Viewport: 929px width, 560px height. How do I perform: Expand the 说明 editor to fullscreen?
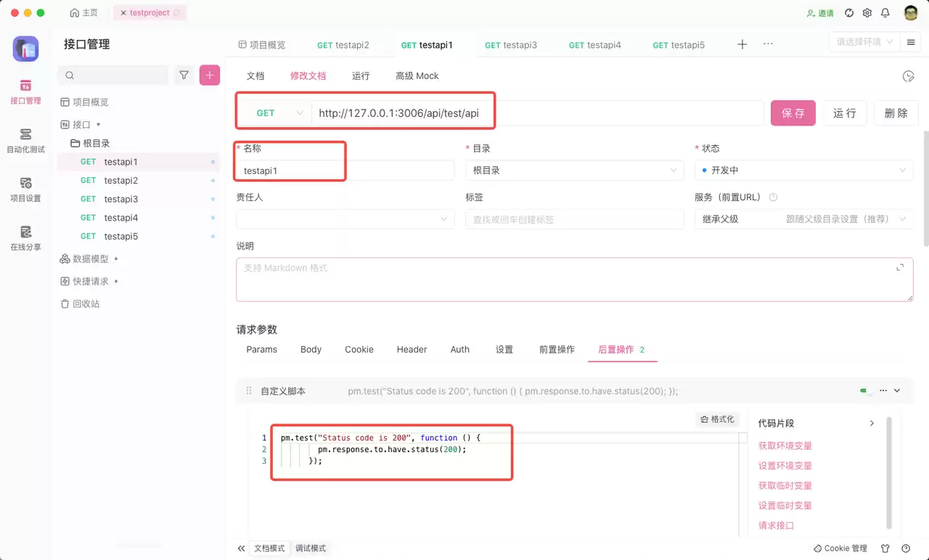click(x=900, y=268)
